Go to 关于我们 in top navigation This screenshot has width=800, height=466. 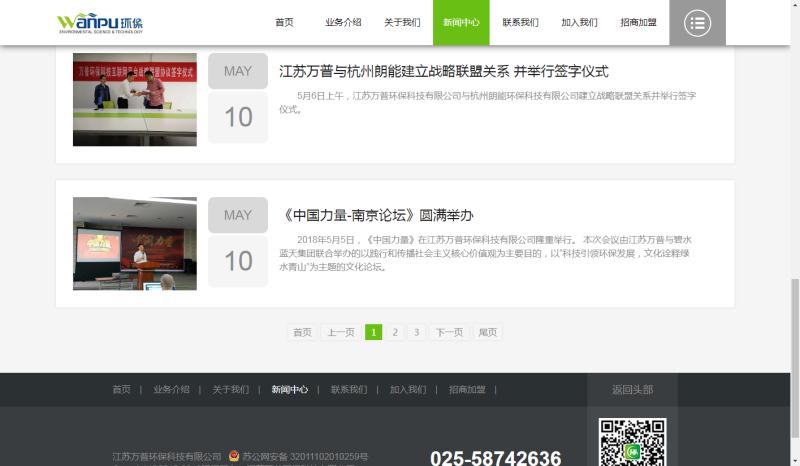click(x=402, y=22)
